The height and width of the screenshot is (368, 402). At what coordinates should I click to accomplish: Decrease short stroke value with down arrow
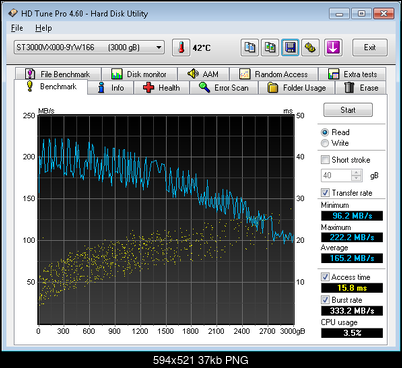tap(357, 178)
